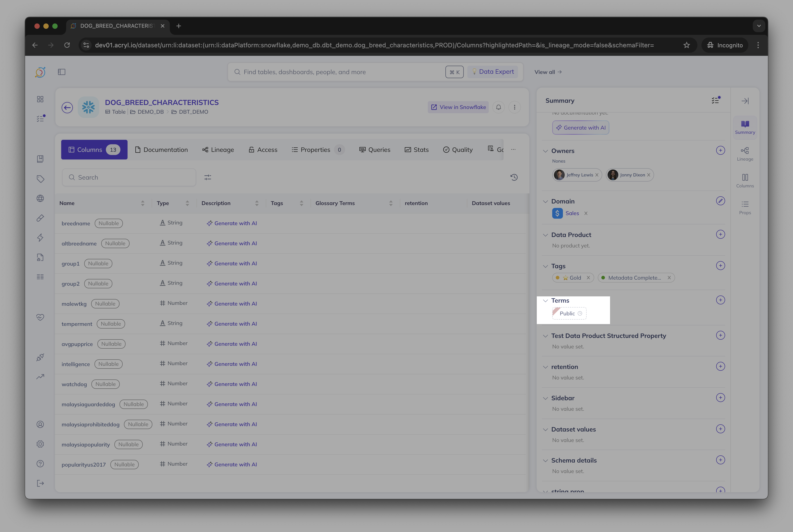
Task: Open Lineage in right side rail
Action: (x=745, y=154)
